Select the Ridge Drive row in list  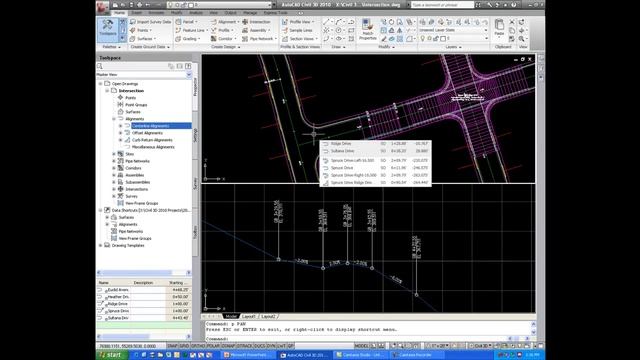(x=144, y=304)
